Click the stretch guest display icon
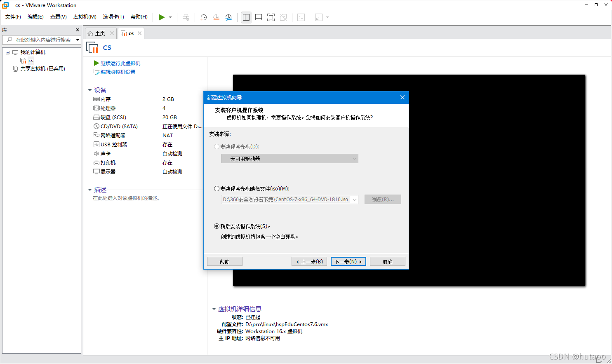This screenshot has height=364, width=612. [319, 17]
